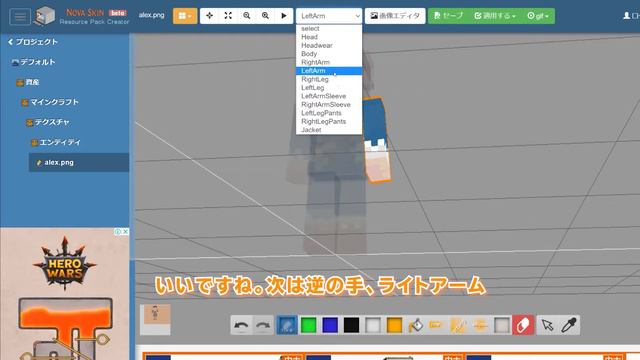Screen dimensions: 640x360
Task: Expand the テクスチャ folder
Action: pos(48,122)
